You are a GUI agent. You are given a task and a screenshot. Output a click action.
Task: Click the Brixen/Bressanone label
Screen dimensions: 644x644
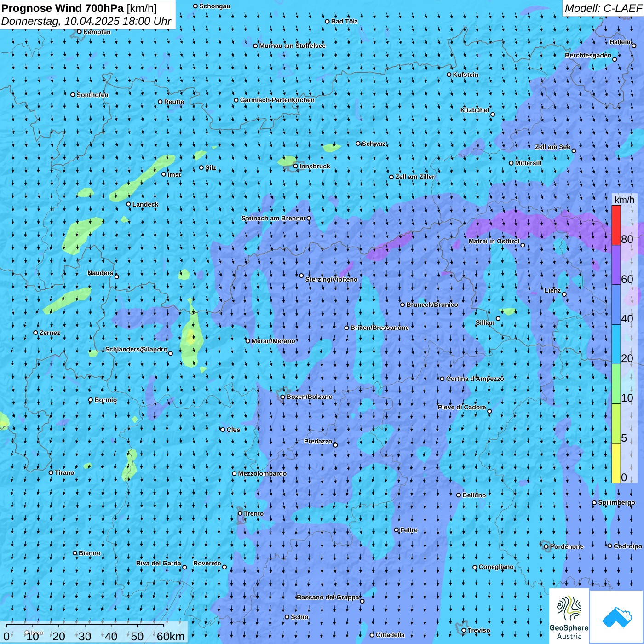point(379,328)
